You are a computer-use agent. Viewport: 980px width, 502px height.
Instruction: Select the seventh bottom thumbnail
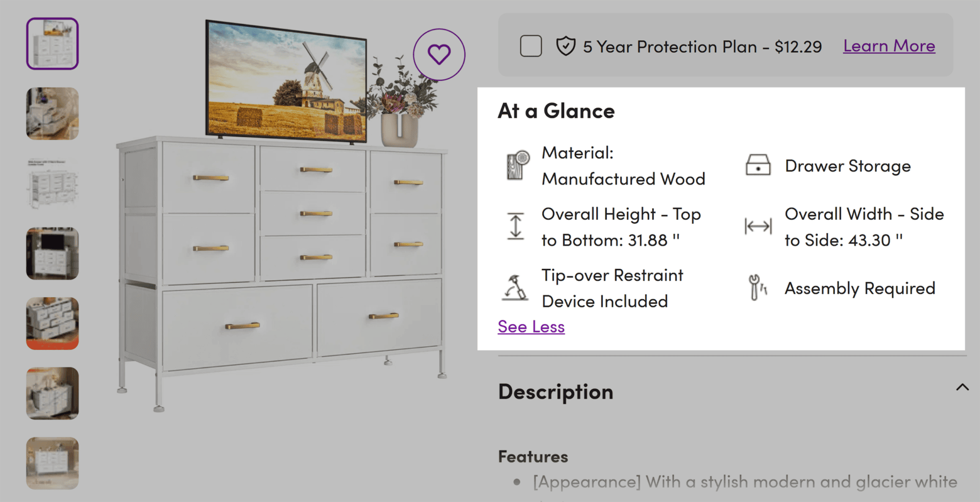click(x=53, y=463)
